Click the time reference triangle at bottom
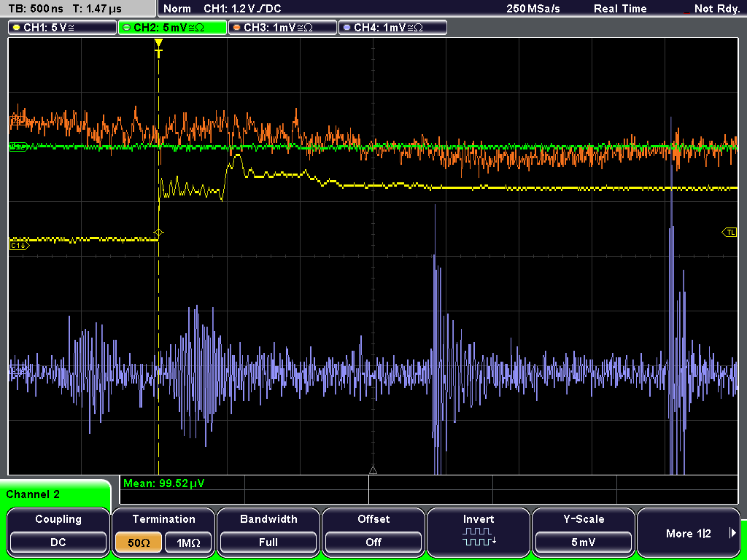The height and width of the screenshot is (560, 747). [x=373, y=470]
